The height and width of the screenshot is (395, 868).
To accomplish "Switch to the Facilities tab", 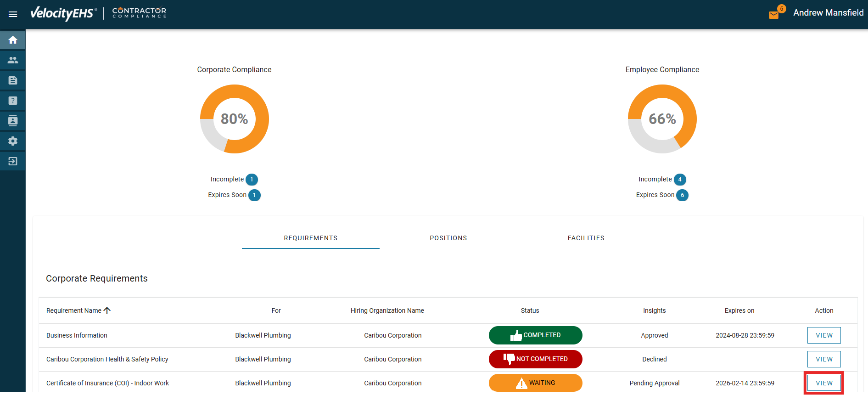I will [x=586, y=238].
